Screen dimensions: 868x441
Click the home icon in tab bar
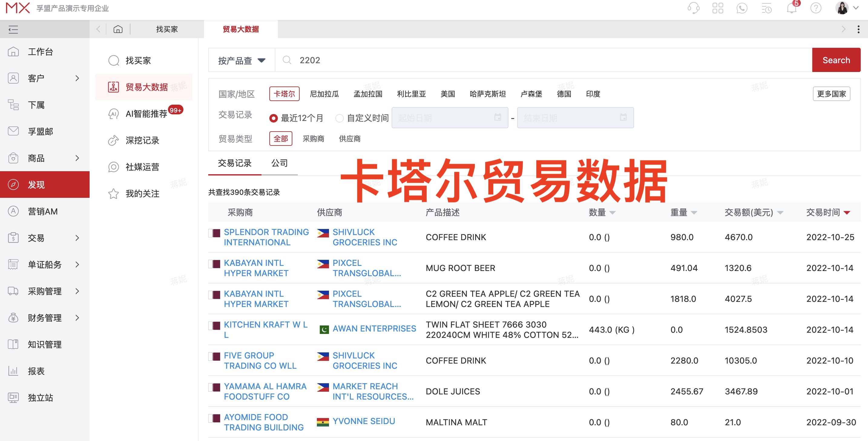pos(118,29)
